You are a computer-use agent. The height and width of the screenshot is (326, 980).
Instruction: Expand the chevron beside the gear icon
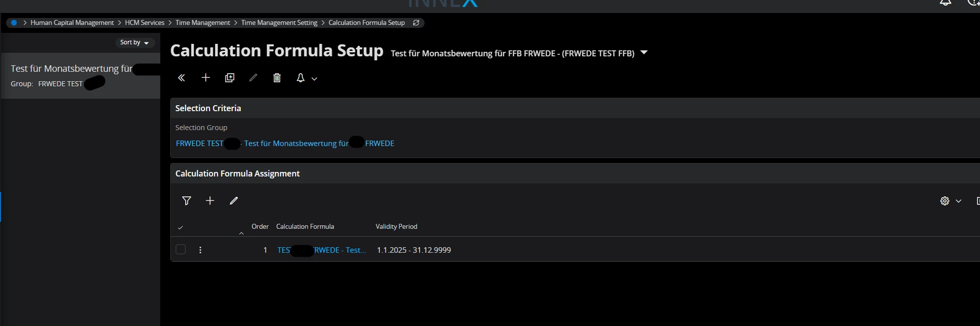(959, 201)
